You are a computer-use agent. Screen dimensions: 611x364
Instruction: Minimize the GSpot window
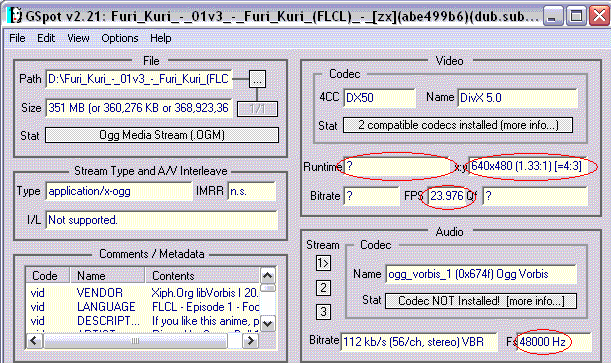[553, 16]
